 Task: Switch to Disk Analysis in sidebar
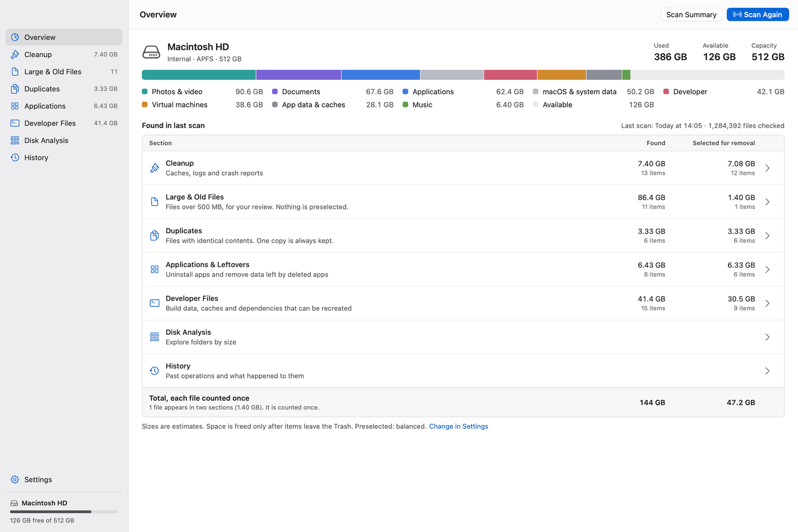point(64,140)
